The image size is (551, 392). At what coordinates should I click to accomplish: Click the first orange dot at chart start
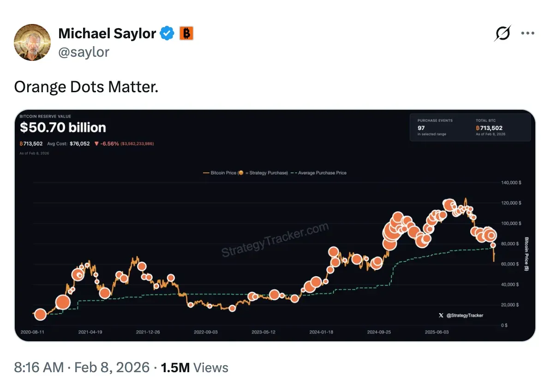coord(40,315)
